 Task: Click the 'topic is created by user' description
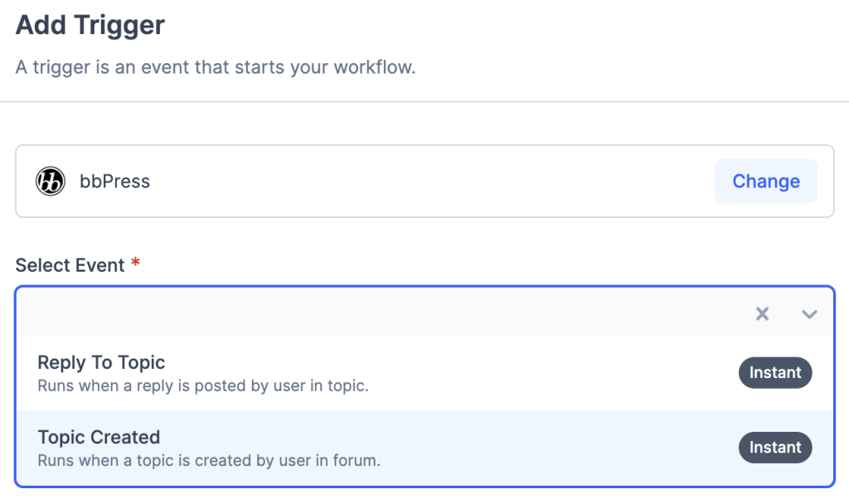coord(209,460)
